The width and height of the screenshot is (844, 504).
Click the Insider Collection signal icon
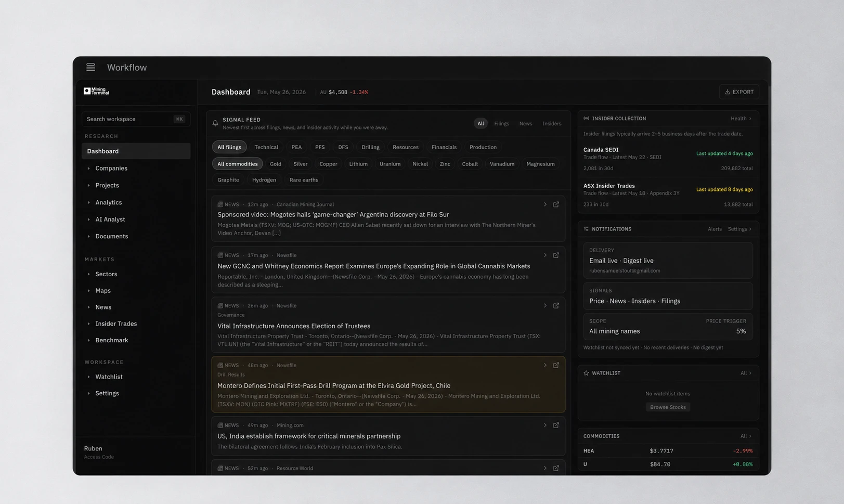tap(586, 119)
